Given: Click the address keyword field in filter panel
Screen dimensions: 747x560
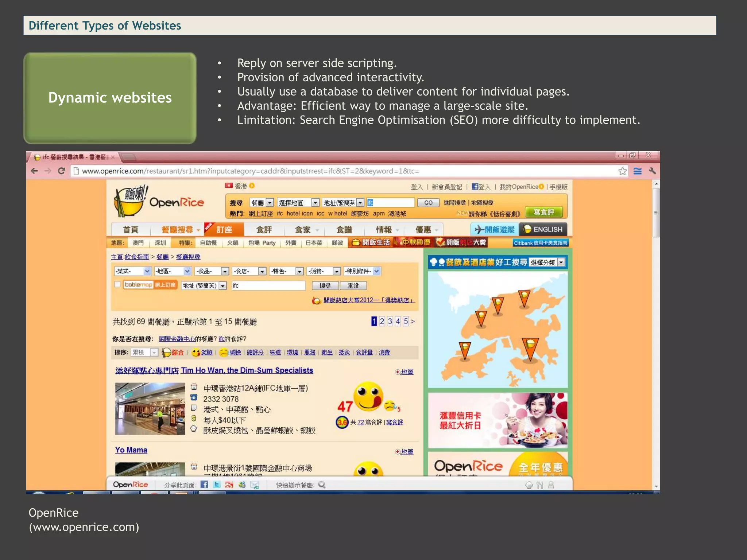Looking at the screenshot, I should click(x=268, y=285).
